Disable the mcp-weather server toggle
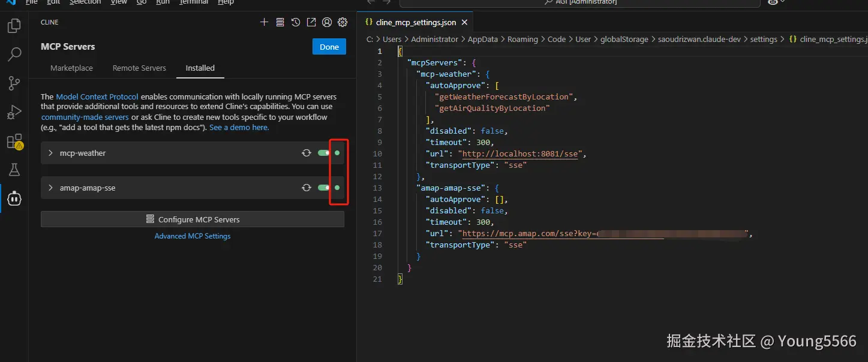 click(x=324, y=153)
